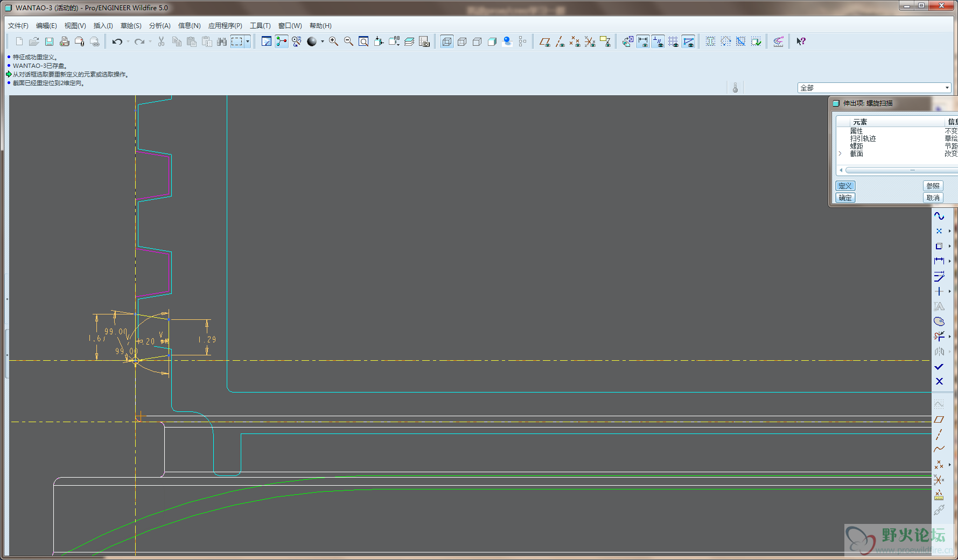Open the 视图(V) menu

[x=75, y=26]
